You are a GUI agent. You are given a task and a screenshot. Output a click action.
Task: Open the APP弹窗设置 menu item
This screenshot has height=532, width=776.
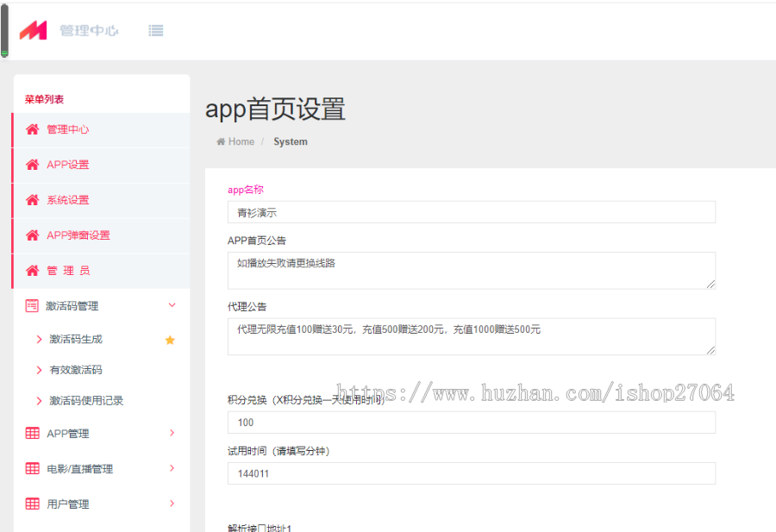coord(102,235)
